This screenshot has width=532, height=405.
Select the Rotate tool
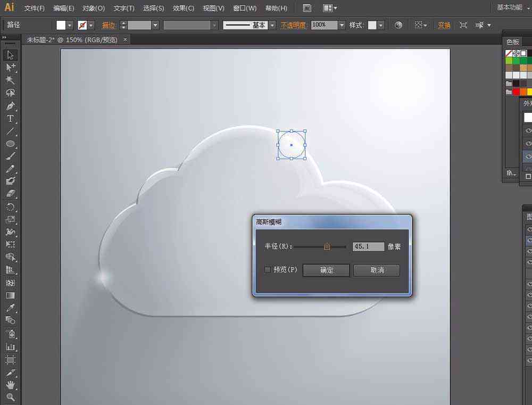(x=10, y=206)
